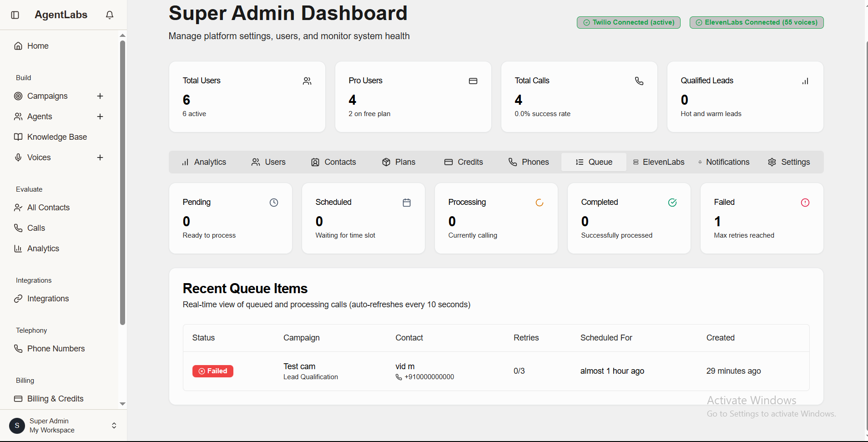Click the sidebar collapse icon next to AgentLabs
The width and height of the screenshot is (868, 442).
(15, 15)
